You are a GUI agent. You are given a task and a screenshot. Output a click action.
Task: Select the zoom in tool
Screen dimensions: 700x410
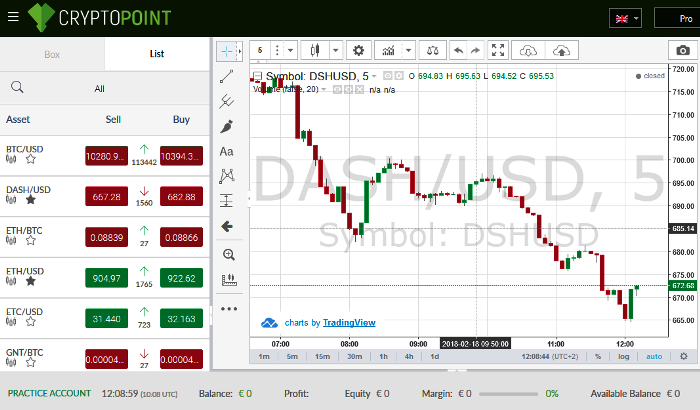pos(229,255)
